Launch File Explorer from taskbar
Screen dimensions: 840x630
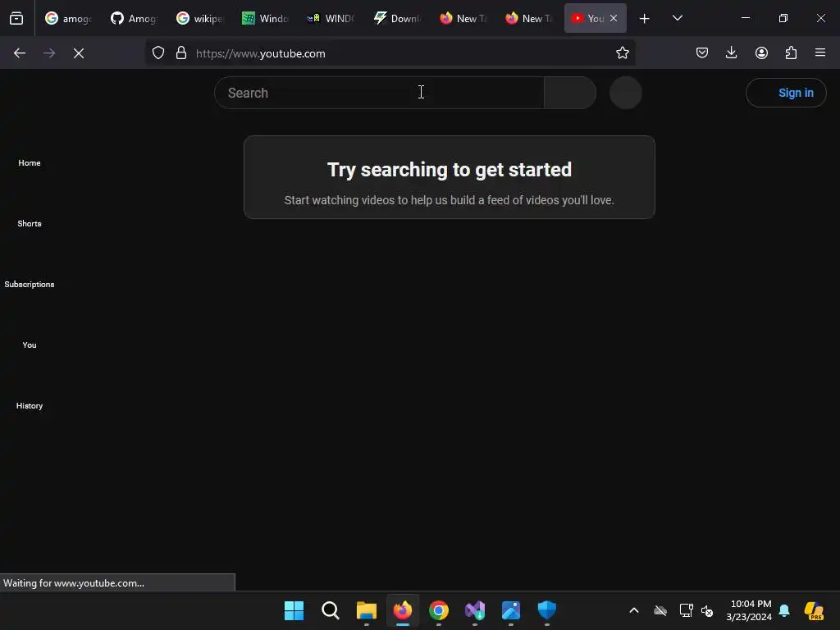point(367,610)
